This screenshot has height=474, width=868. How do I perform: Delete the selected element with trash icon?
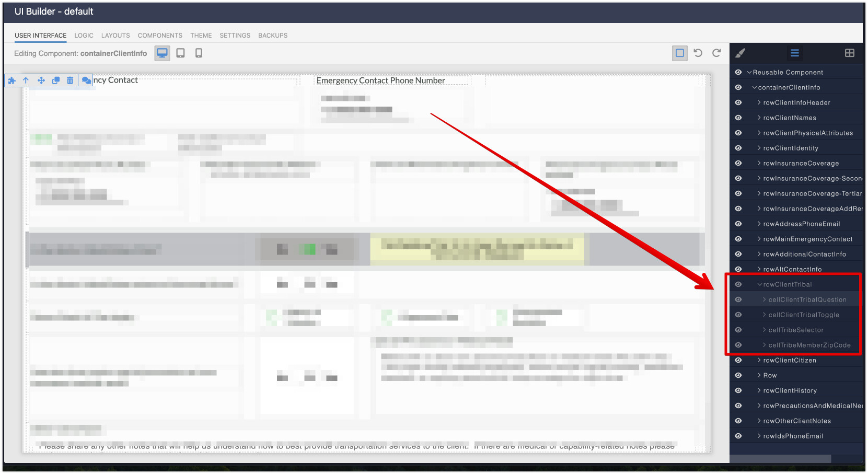(x=70, y=80)
